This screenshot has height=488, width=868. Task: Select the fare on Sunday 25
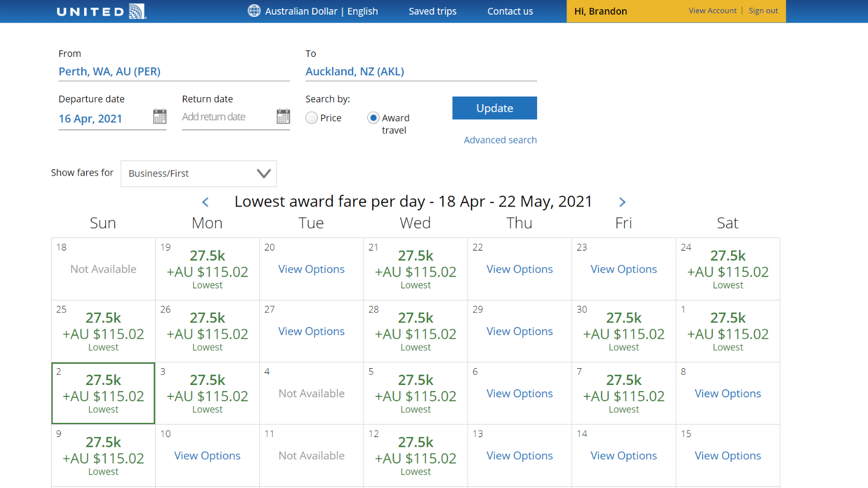point(103,331)
